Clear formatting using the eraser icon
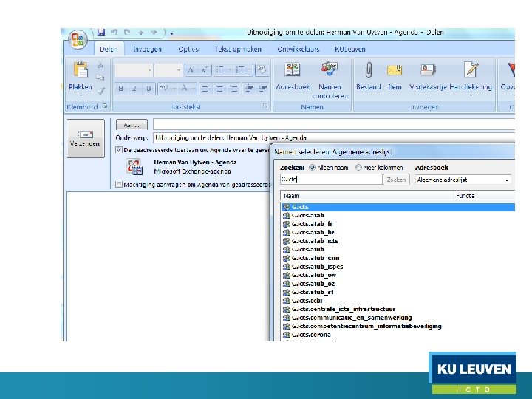Viewport: 532px width, 399px height. tap(262, 70)
